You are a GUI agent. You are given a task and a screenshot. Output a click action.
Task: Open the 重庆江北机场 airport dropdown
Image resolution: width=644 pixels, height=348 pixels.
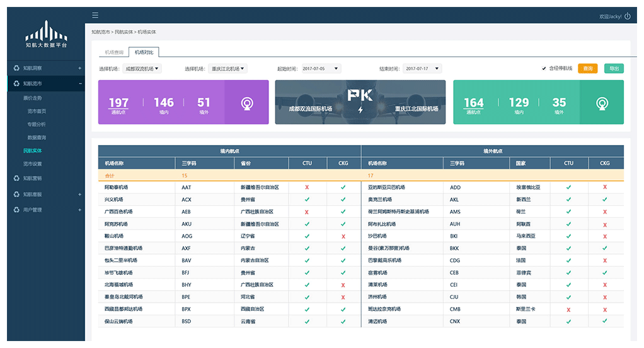tap(228, 69)
